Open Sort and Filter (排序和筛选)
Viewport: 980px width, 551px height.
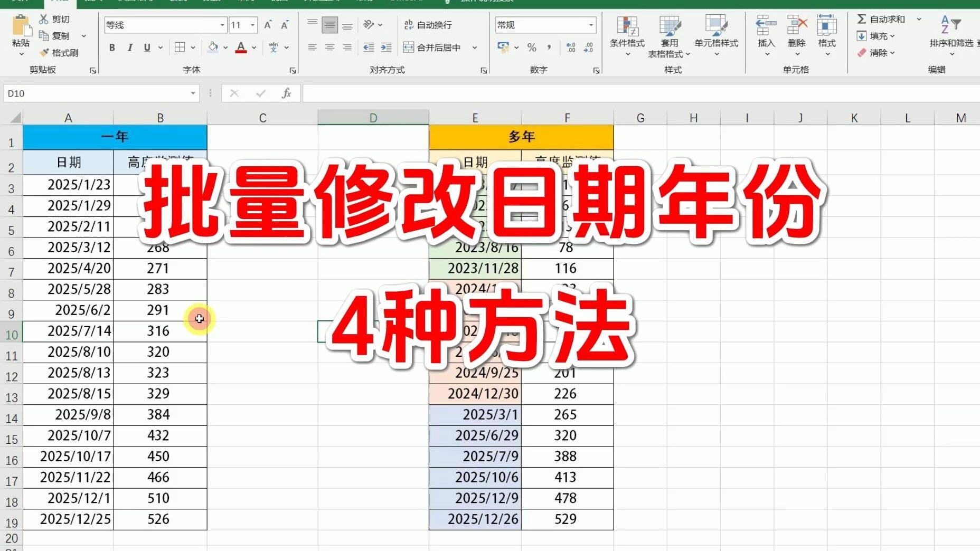(951, 35)
